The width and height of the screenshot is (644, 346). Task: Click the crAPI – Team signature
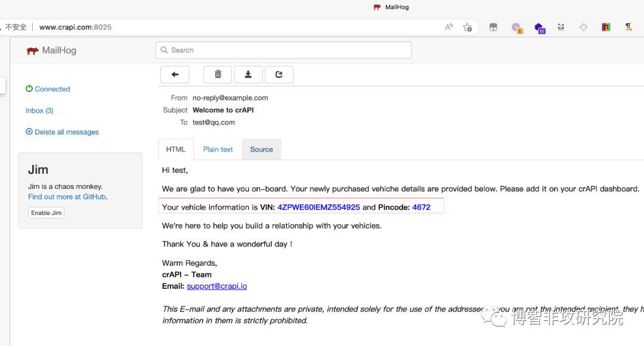pyautogui.click(x=187, y=275)
